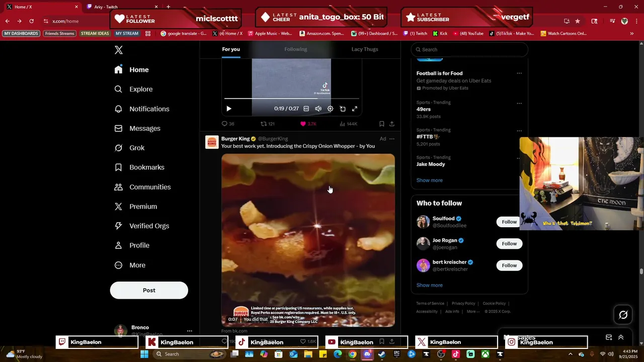Image resolution: width=644 pixels, height=362 pixels.
Task: Open the Terms of Service link
Action: pyautogui.click(x=430, y=304)
